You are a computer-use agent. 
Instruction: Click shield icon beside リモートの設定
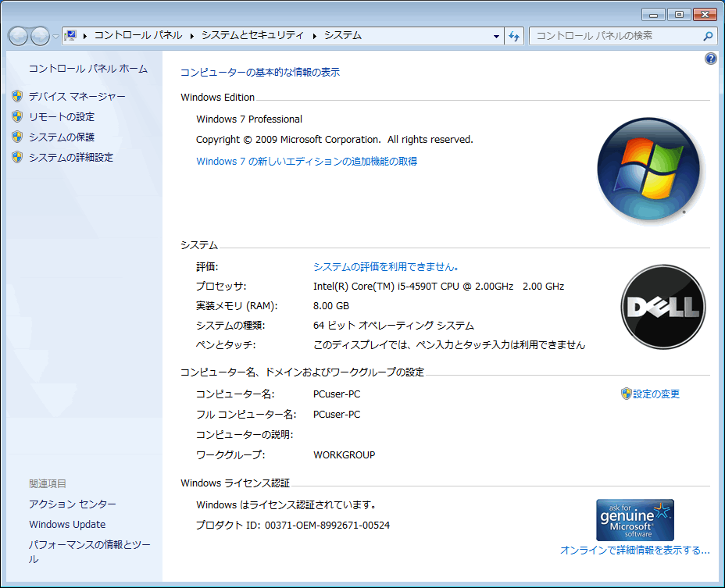tap(17, 116)
